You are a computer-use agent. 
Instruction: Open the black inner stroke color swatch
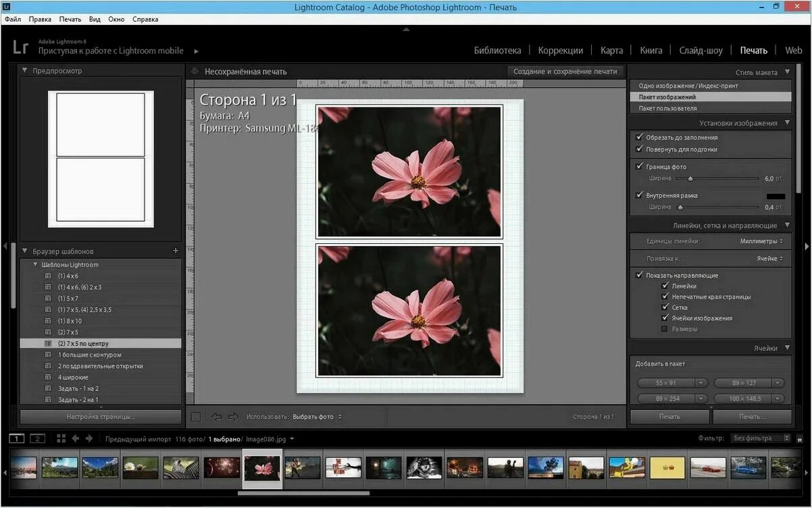click(x=776, y=196)
